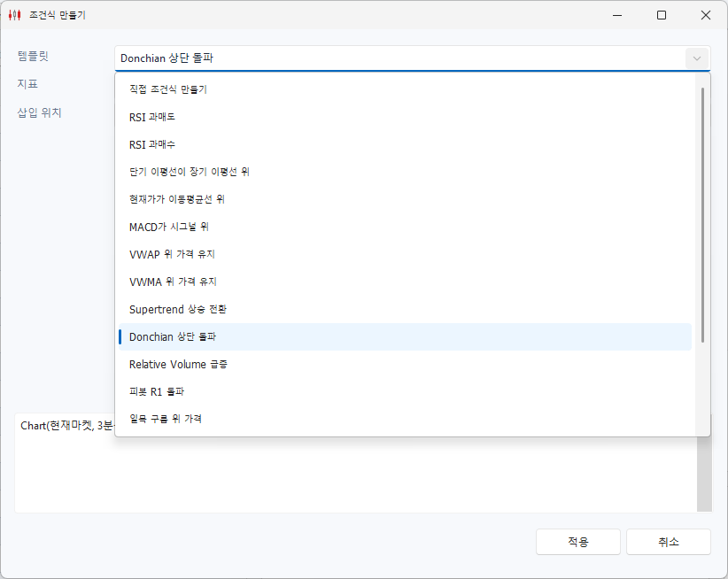
Task: Click the 템플릿 label
Action: pos(33,56)
